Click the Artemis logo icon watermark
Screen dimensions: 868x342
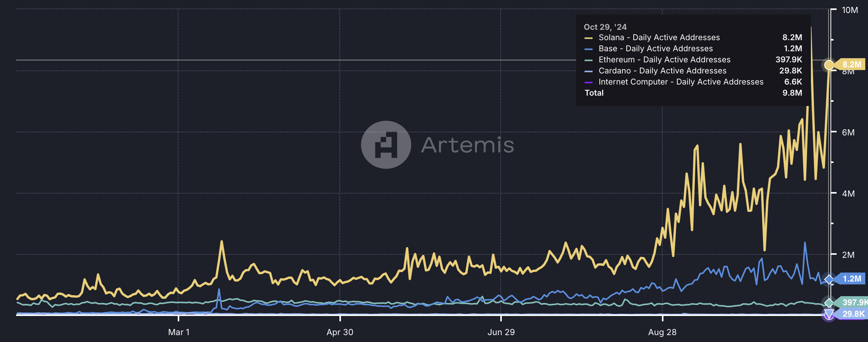(386, 145)
